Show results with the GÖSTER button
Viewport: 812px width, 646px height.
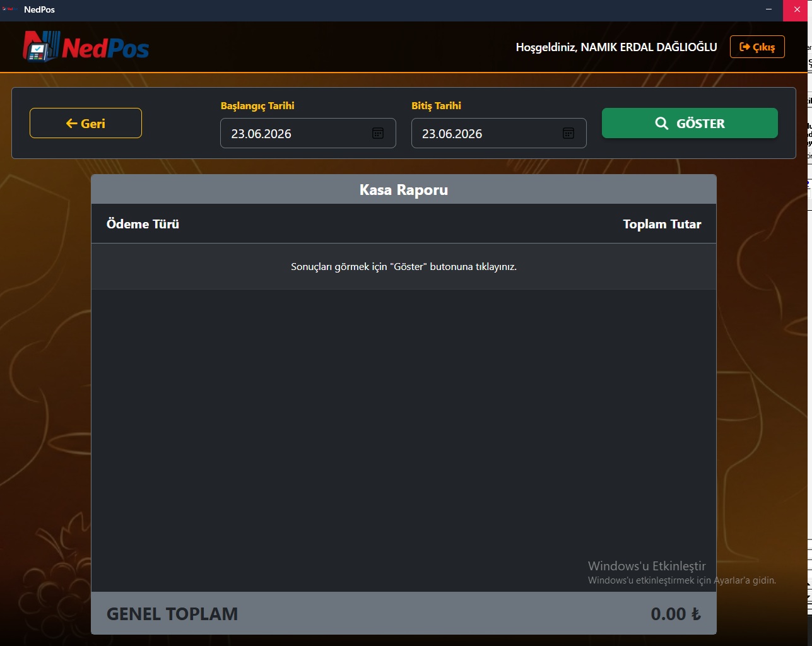point(690,123)
